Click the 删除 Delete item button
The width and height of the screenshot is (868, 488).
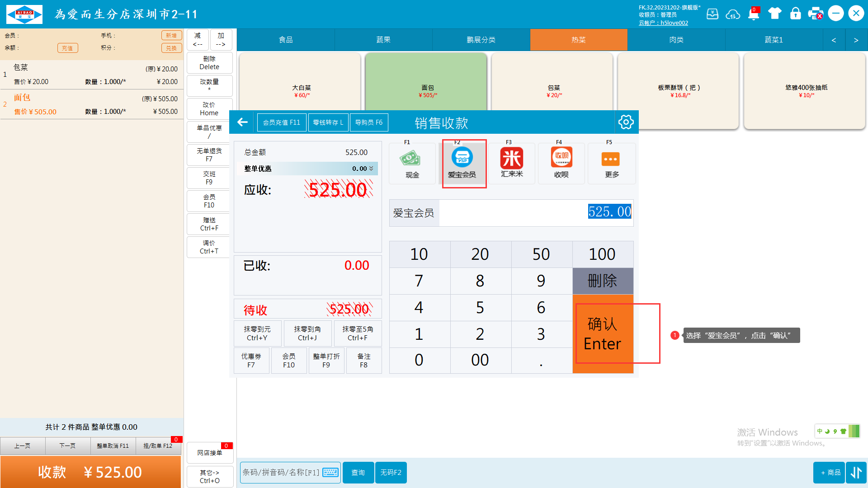pyautogui.click(x=209, y=63)
